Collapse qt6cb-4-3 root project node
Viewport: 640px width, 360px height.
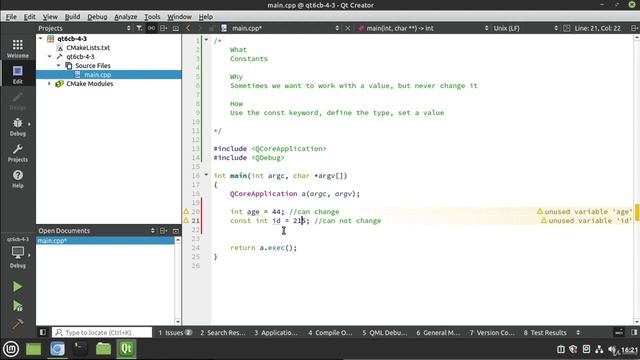(x=40, y=38)
